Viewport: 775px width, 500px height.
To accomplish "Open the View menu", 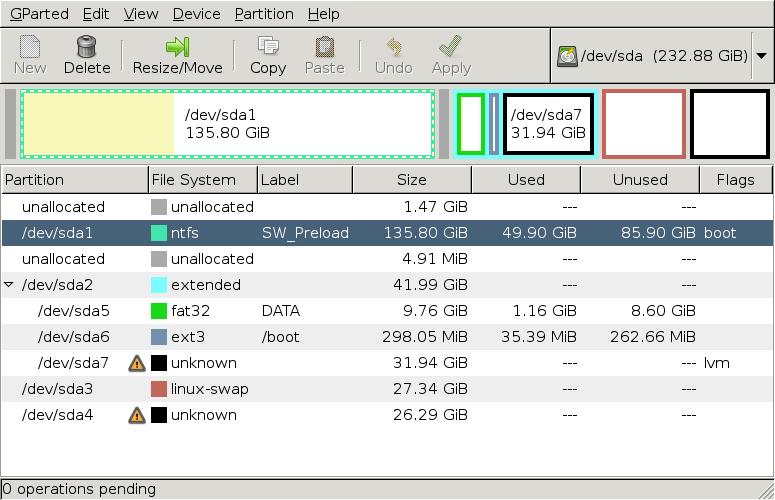I will 141,14.
